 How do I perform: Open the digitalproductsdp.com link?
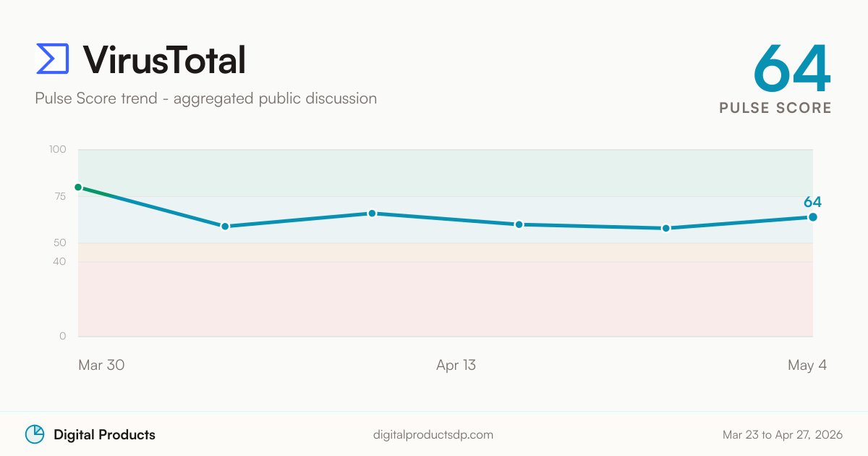pyautogui.click(x=433, y=435)
